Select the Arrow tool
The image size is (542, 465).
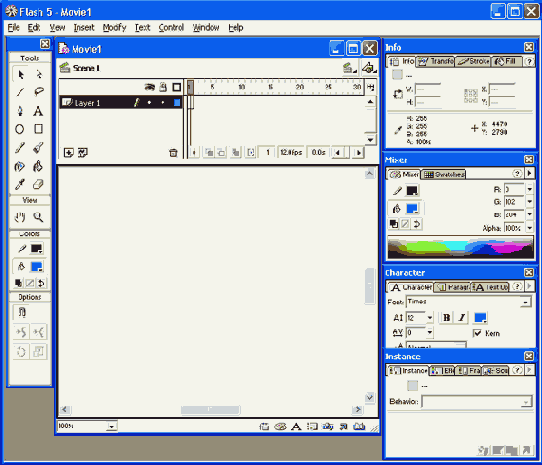pyautogui.click(x=21, y=74)
